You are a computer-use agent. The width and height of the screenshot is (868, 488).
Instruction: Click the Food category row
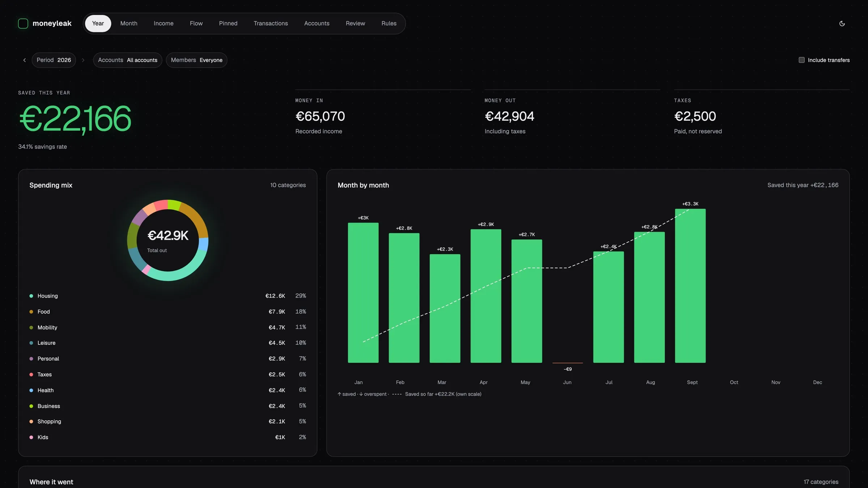pyautogui.click(x=168, y=312)
